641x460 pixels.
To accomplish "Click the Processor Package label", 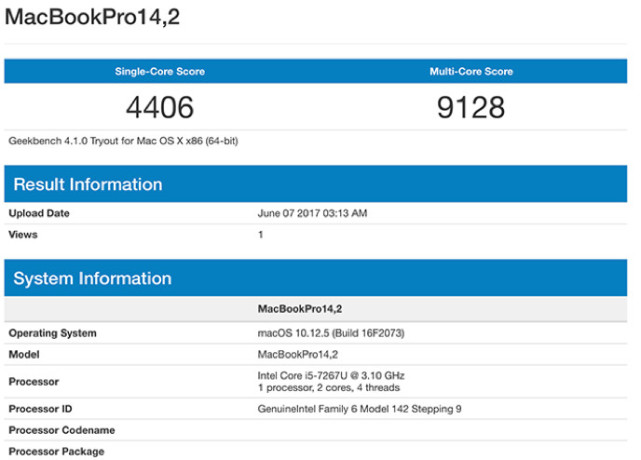I will [x=56, y=452].
